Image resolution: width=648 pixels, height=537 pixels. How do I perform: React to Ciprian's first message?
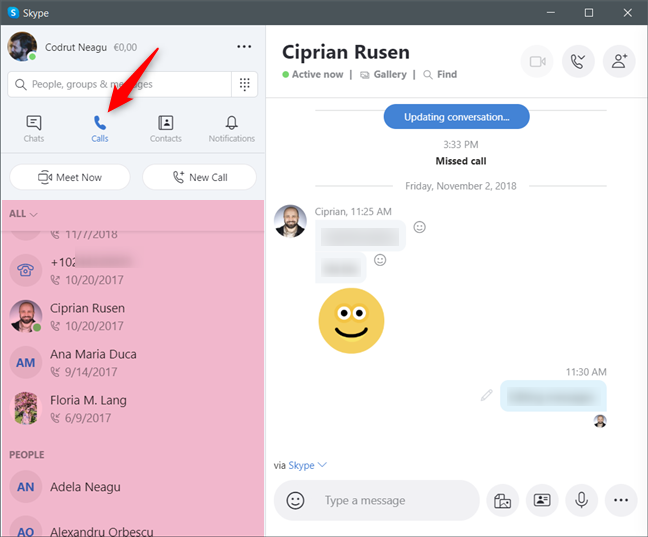tap(419, 227)
